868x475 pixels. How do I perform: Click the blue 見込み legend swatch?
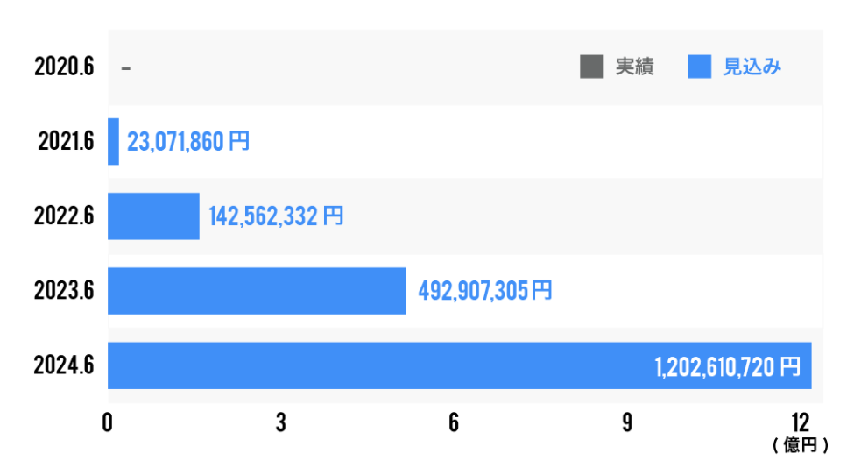coord(699,67)
